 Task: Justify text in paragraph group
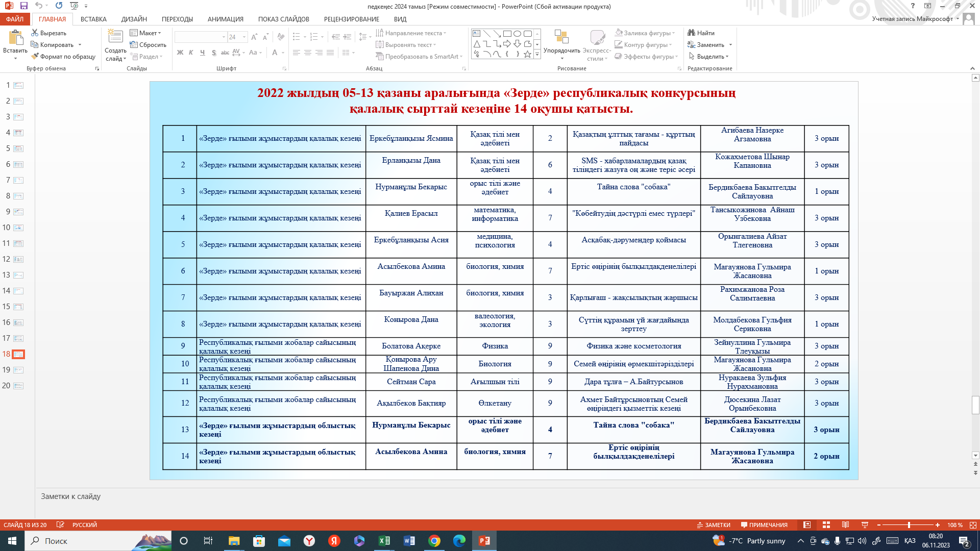(330, 53)
